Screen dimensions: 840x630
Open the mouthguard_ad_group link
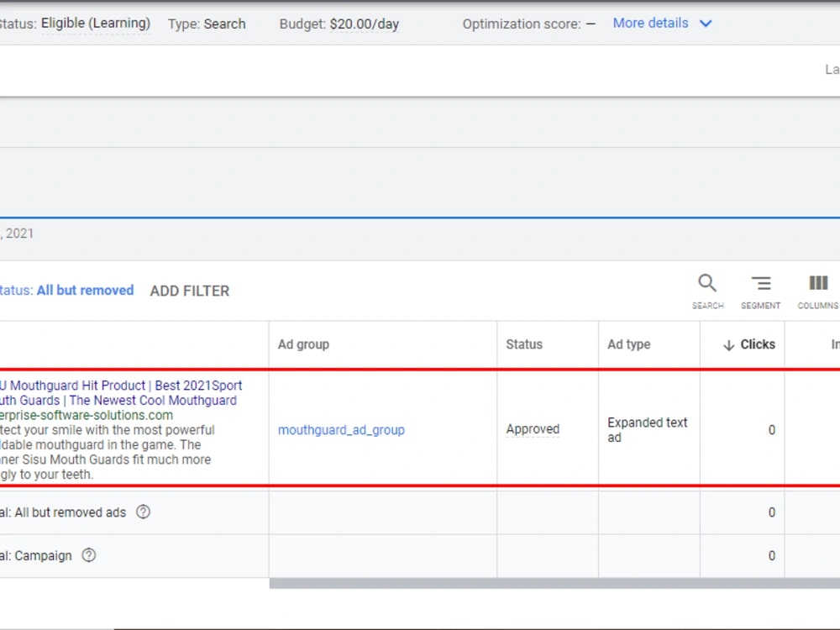coord(341,429)
